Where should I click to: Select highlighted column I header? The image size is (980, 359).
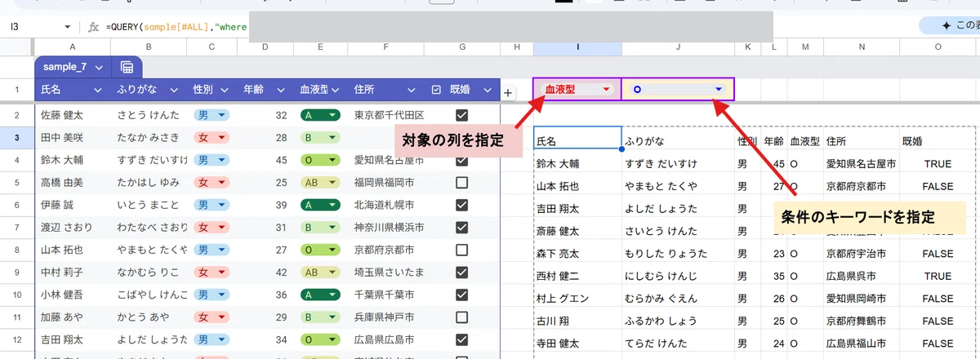click(577, 48)
